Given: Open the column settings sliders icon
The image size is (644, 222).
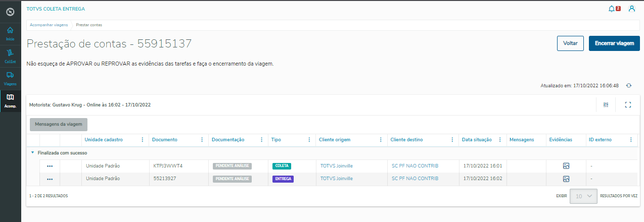Looking at the screenshot, I should (x=606, y=104).
